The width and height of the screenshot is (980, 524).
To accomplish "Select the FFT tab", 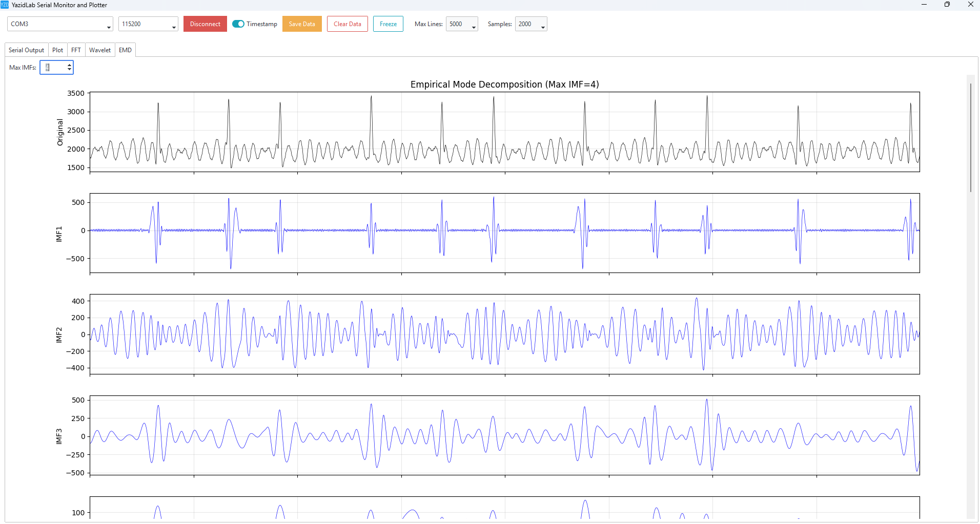I will point(76,50).
